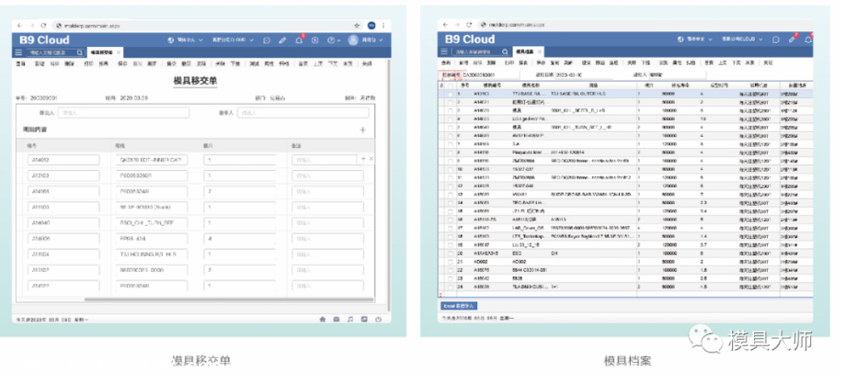Click the power icon in left window status bar
Viewport: 868px width, 383px height.
[x=378, y=319]
